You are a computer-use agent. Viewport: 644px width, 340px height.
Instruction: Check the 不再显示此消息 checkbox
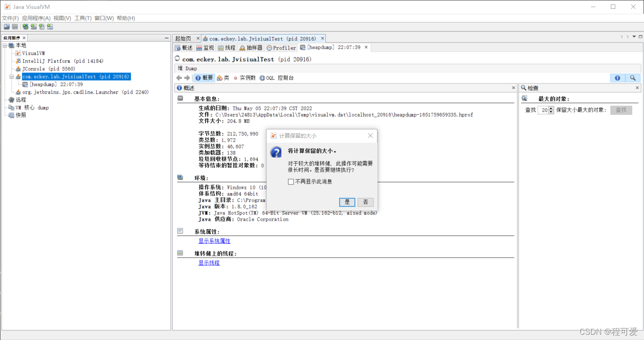point(291,181)
